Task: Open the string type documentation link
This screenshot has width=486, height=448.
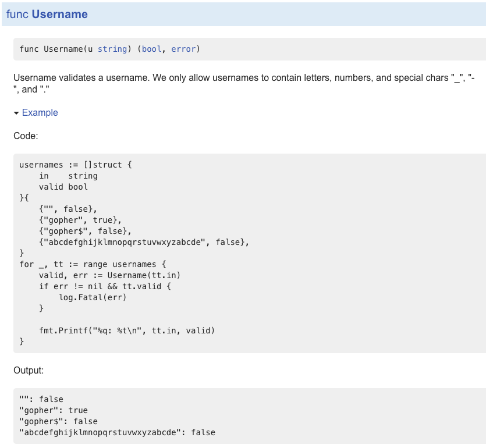Action: point(112,49)
